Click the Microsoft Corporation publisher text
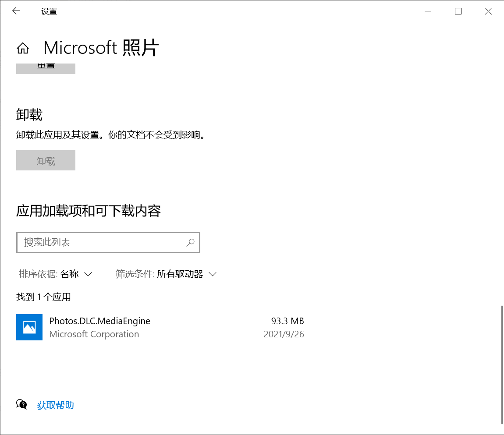The width and height of the screenshot is (504, 435). [x=94, y=334]
